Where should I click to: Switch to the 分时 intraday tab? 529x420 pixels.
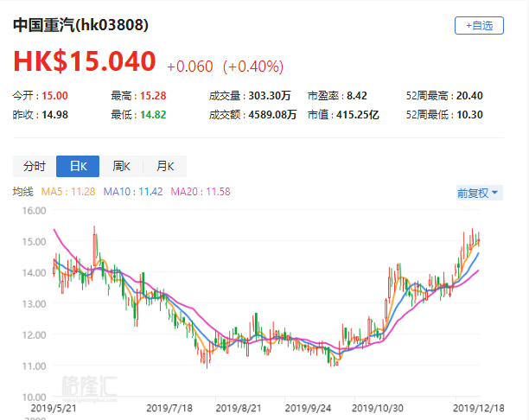(x=35, y=167)
